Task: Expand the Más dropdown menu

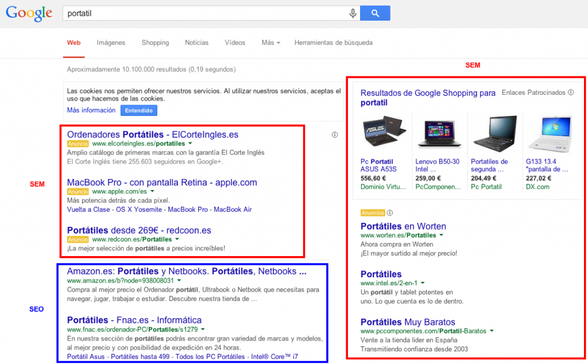Action: [271, 42]
